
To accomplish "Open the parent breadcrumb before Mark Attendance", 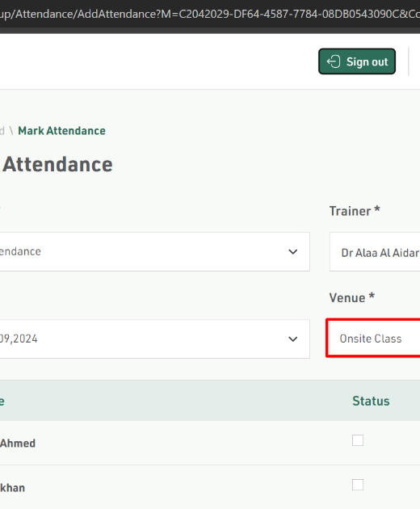I will pos(2,131).
